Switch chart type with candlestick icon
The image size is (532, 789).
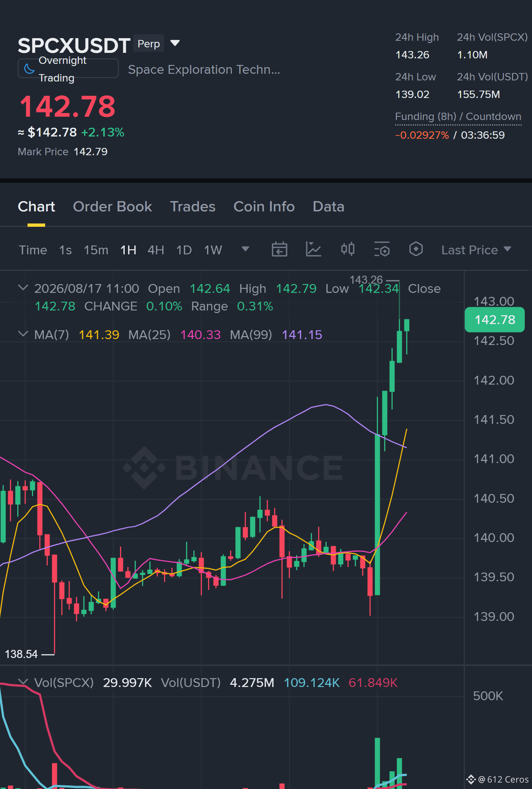pos(347,250)
